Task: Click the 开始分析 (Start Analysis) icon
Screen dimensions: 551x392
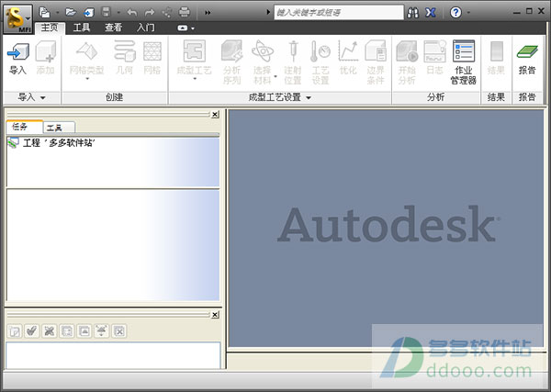Action: (407, 62)
